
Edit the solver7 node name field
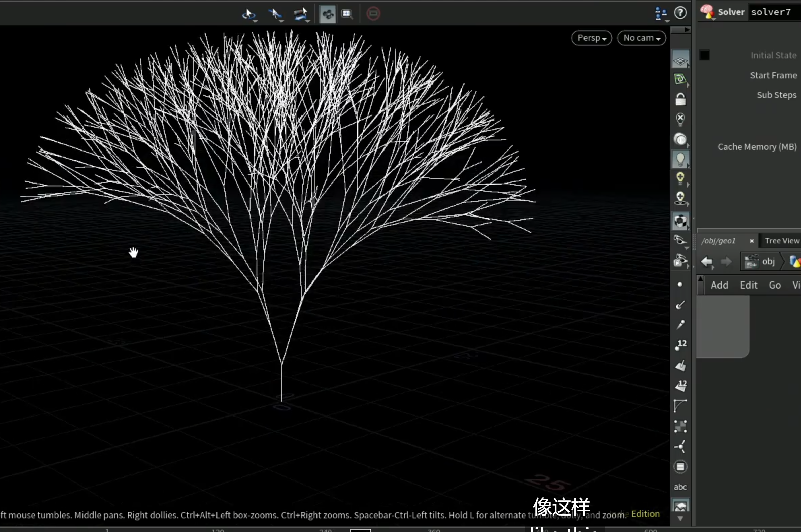point(775,12)
